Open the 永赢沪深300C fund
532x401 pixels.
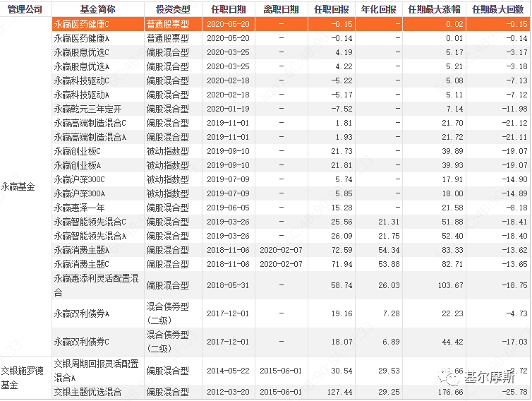pos(80,179)
